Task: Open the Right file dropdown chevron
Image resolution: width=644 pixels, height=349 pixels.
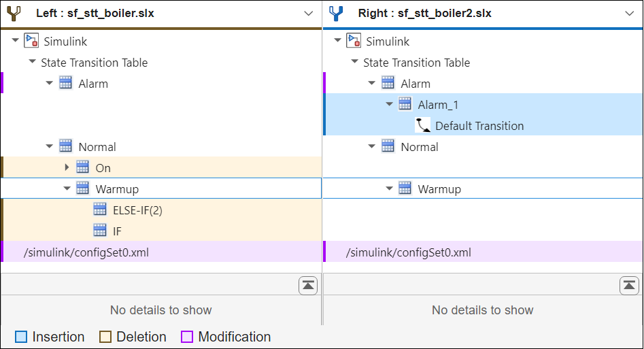Action: click(x=629, y=14)
